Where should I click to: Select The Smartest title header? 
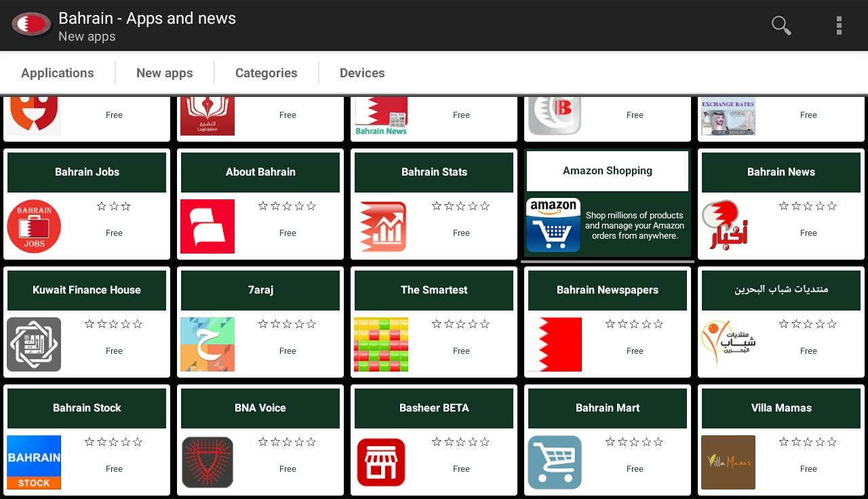point(434,290)
